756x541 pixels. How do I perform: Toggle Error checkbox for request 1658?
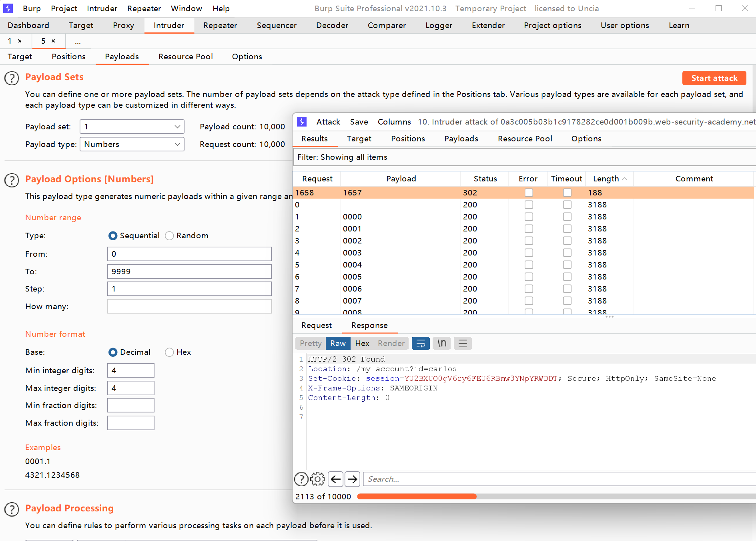pos(529,193)
